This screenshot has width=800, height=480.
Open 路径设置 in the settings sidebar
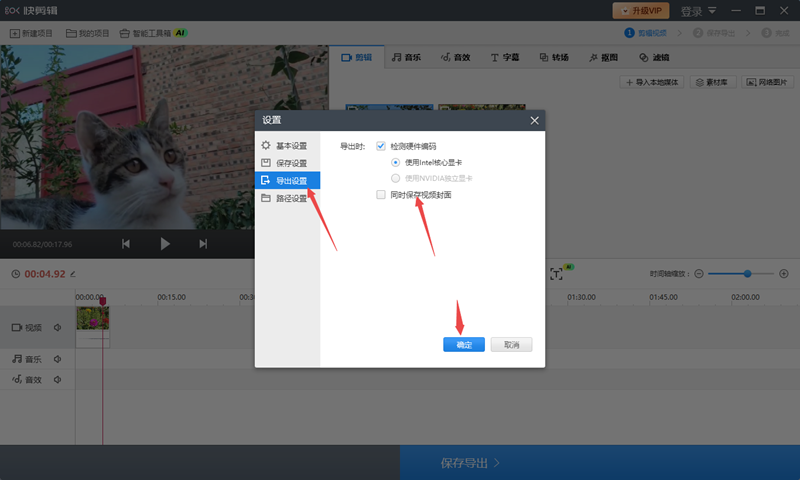pyautogui.click(x=287, y=198)
